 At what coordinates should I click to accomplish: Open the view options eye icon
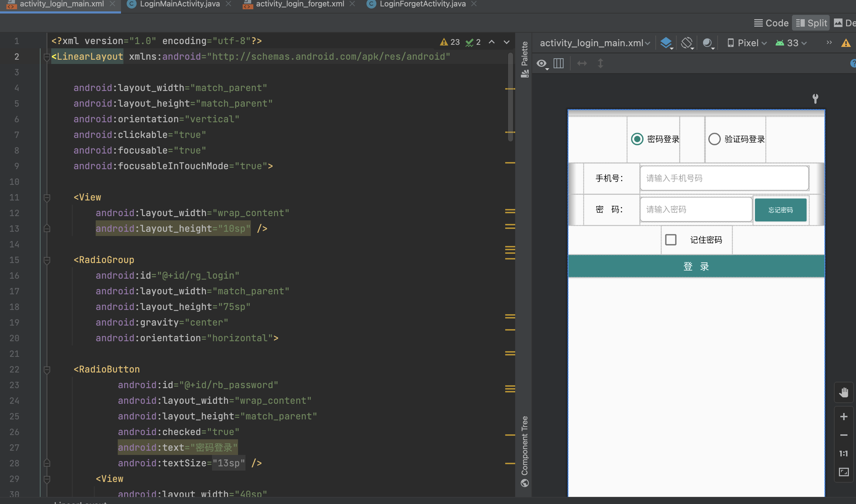(542, 64)
